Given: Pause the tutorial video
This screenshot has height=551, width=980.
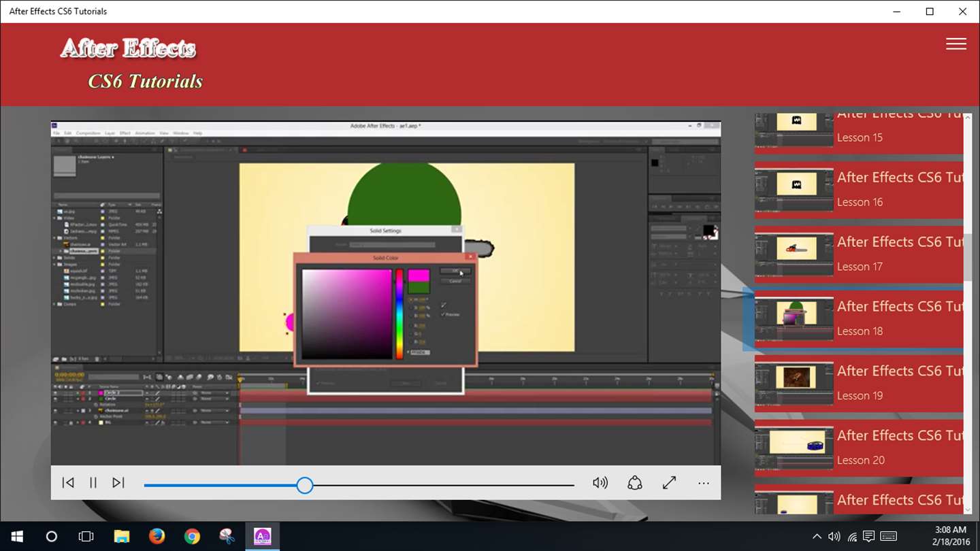Looking at the screenshot, I should coord(93,483).
